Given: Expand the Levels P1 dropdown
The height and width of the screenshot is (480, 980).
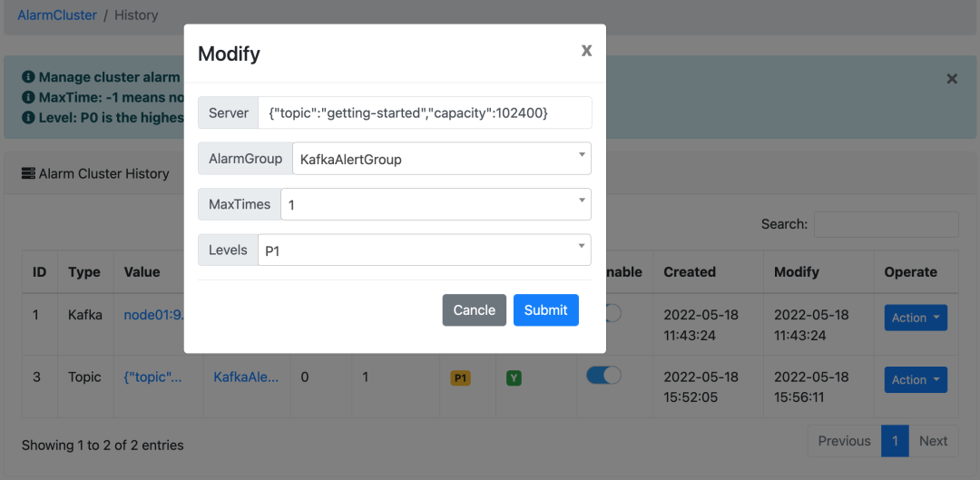Looking at the screenshot, I should (424, 250).
